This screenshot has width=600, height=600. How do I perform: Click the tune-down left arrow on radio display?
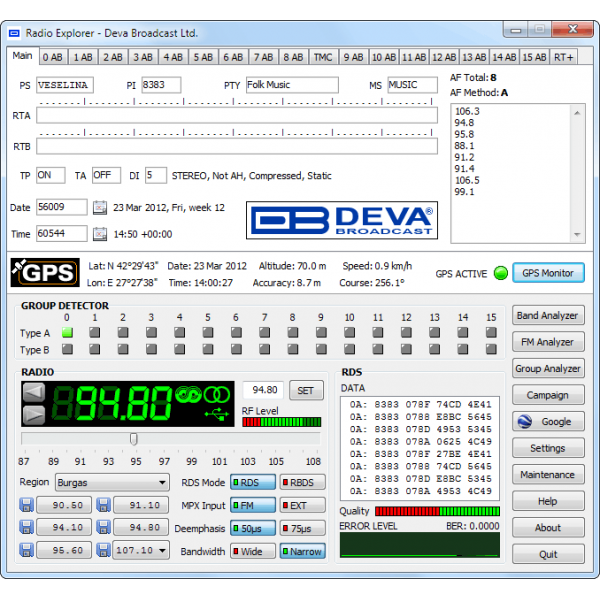point(34,392)
